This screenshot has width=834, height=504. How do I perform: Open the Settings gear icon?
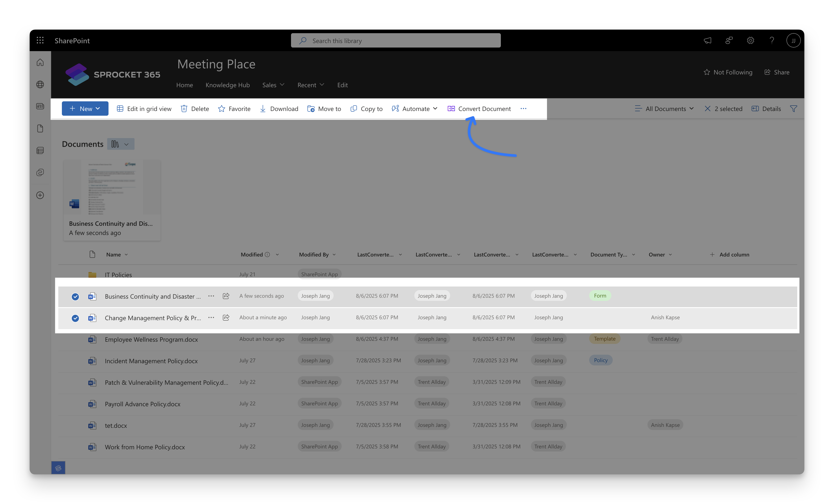point(750,40)
